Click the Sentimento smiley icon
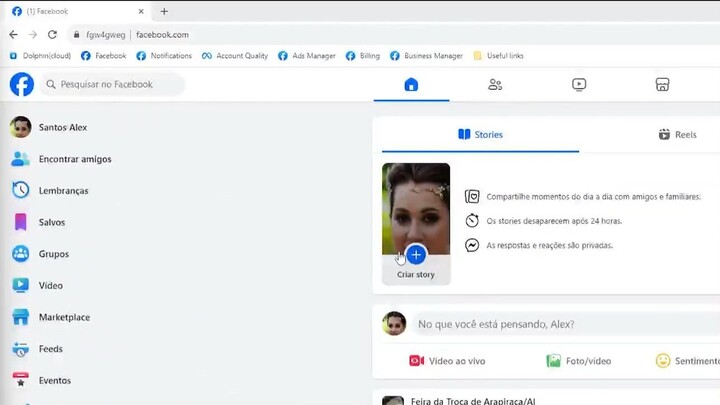 [x=663, y=361]
